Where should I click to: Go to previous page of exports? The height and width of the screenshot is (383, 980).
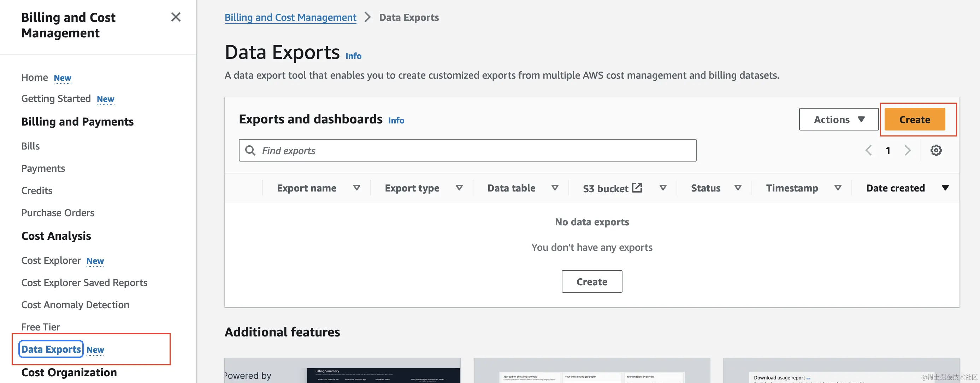(x=868, y=151)
